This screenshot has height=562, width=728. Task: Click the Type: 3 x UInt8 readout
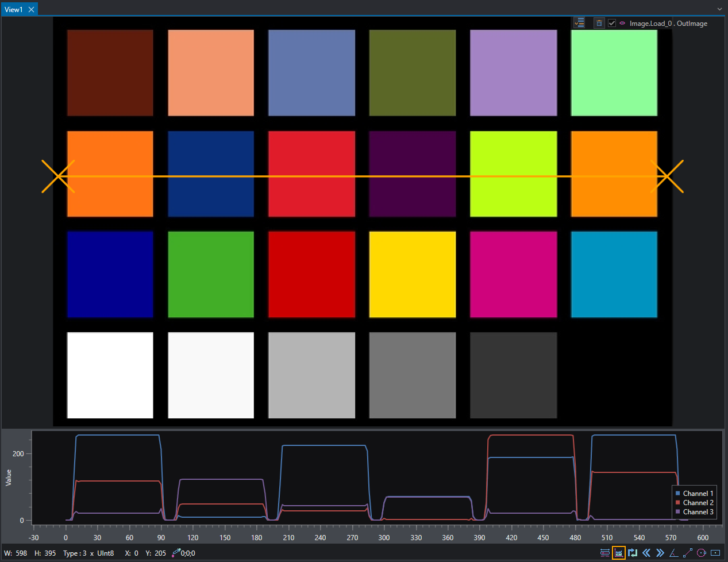point(88,553)
